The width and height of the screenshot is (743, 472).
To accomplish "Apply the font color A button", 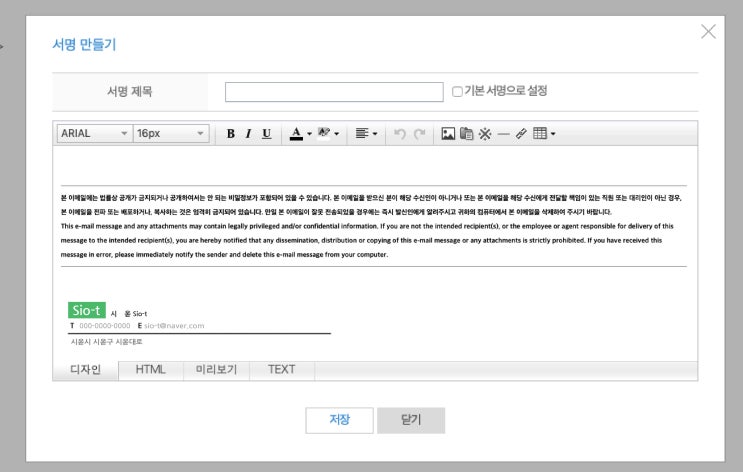I will point(296,134).
